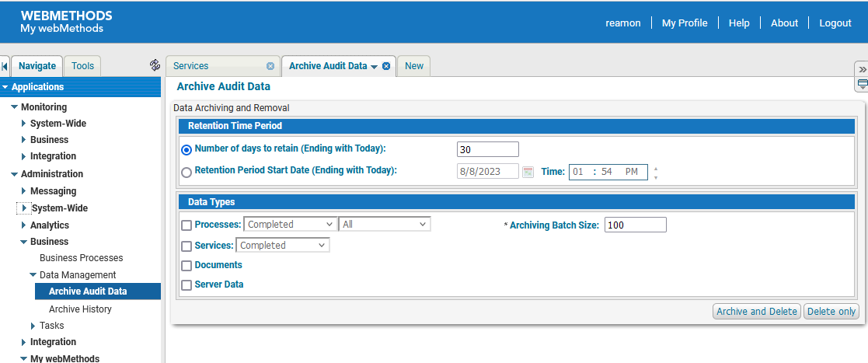Open Business Processes tree item
868x363 pixels.
tap(82, 258)
